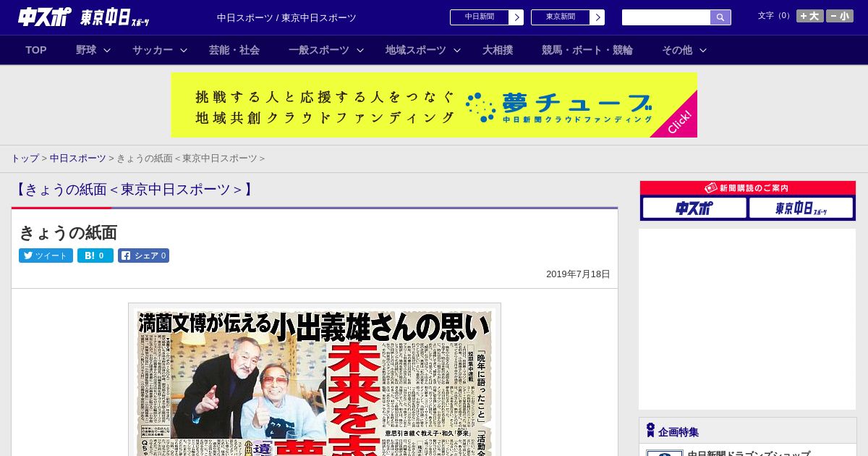The width and height of the screenshot is (868, 456).
Task: Open 中日新聞 site link button
Action: [x=480, y=17]
